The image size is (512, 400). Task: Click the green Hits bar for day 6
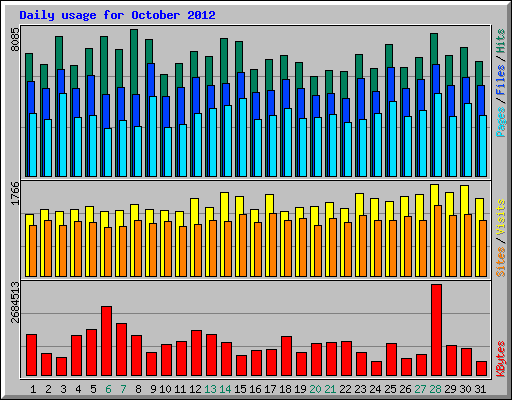(x=104, y=65)
